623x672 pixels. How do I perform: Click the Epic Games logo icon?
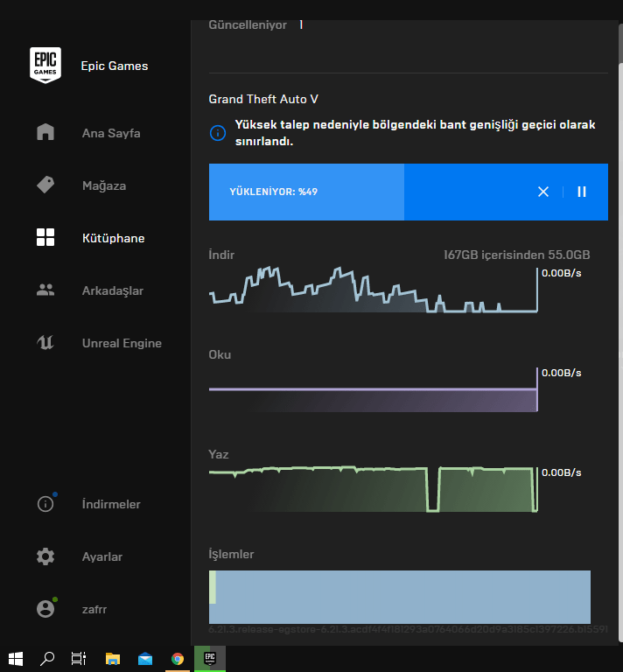coord(45,66)
